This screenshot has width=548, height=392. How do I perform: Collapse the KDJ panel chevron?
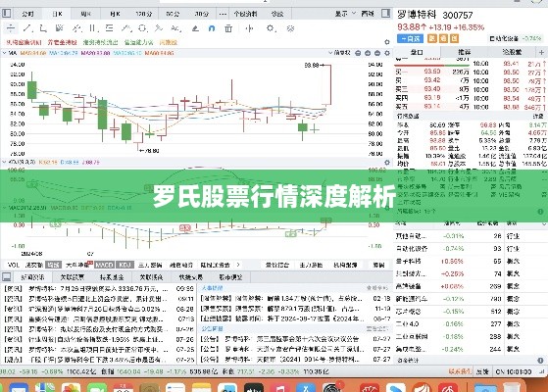(x=5, y=163)
